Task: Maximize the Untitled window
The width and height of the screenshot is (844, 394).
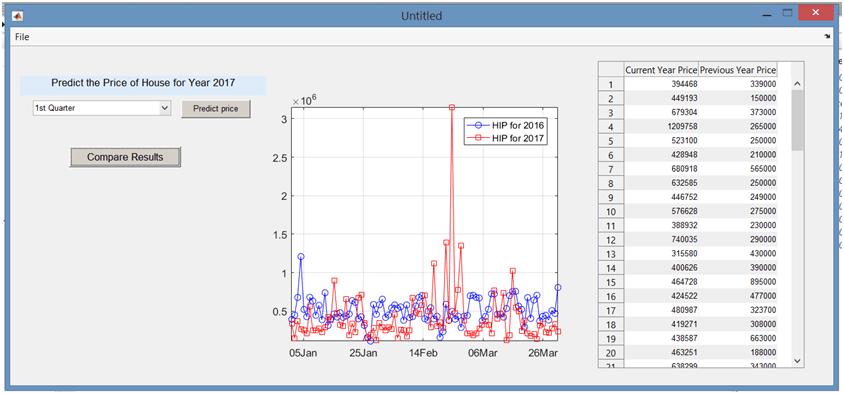Action: (x=787, y=14)
